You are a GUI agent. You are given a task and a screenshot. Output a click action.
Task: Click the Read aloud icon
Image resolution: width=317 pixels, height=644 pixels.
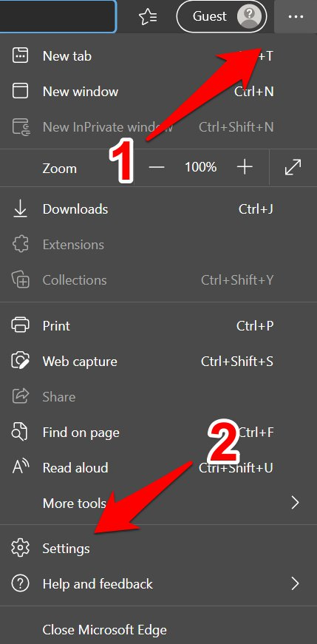click(x=20, y=467)
